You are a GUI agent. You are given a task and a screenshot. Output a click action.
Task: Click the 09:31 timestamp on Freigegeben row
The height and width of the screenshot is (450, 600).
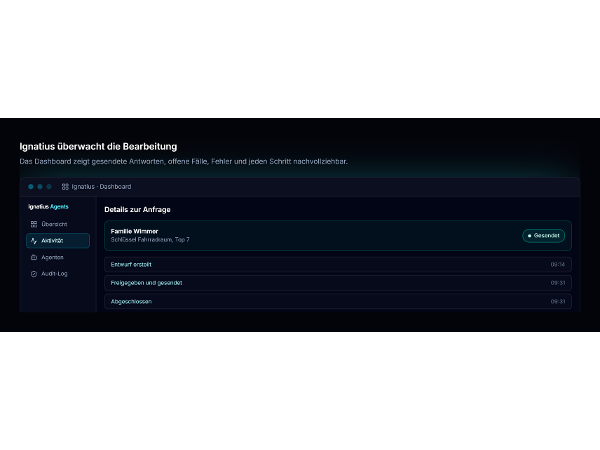[x=558, y=283]
